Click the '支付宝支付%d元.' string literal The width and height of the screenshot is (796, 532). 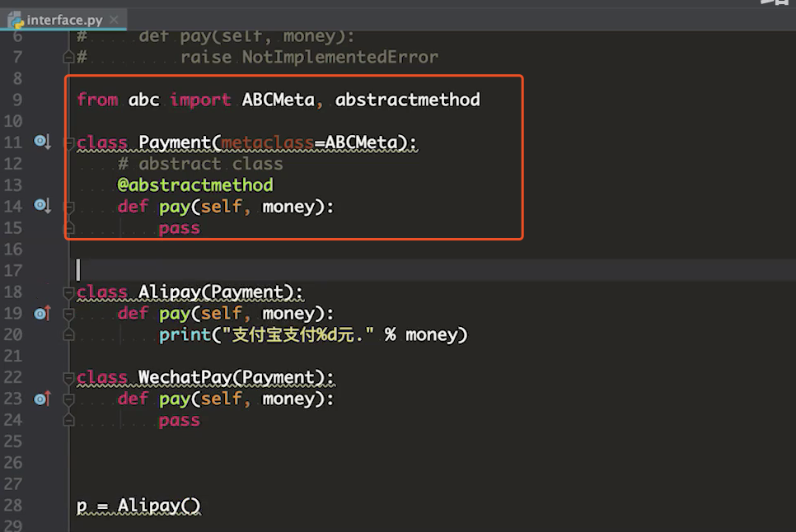[297, 334]
